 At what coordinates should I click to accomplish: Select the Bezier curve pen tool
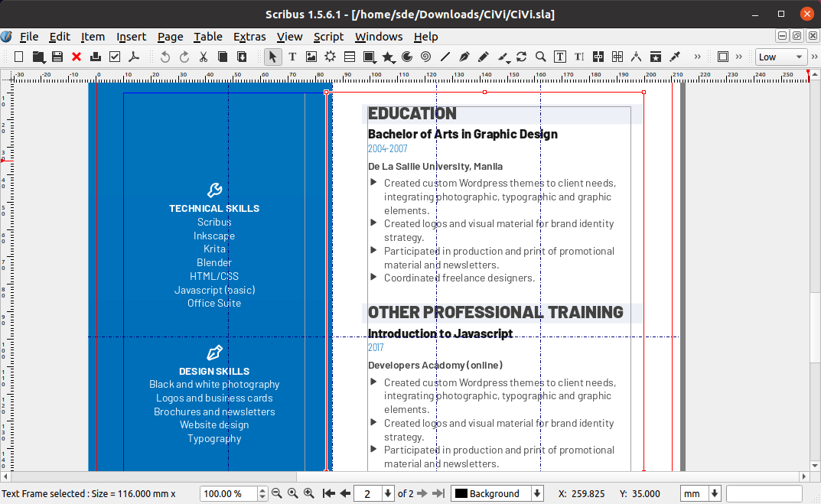pyautogui.click(x=464, y=57)
